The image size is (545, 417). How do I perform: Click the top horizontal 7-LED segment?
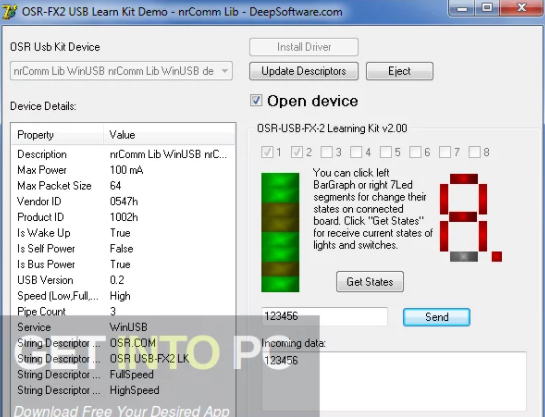coord(464,179)
